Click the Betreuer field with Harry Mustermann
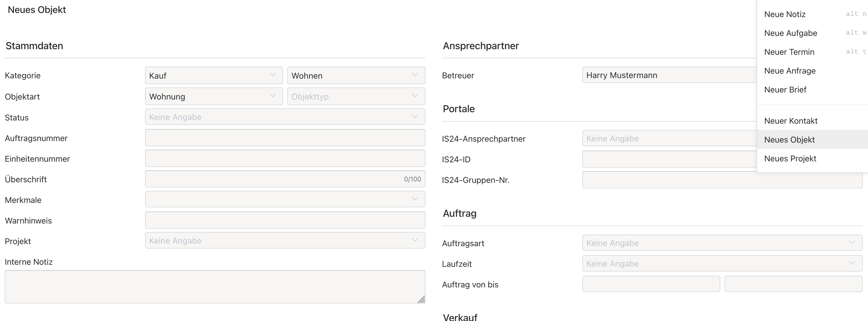 point(669,75)
